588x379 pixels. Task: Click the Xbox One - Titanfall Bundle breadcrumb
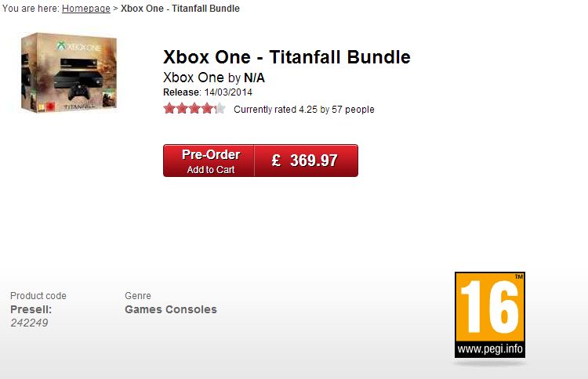tap(180, 9)
